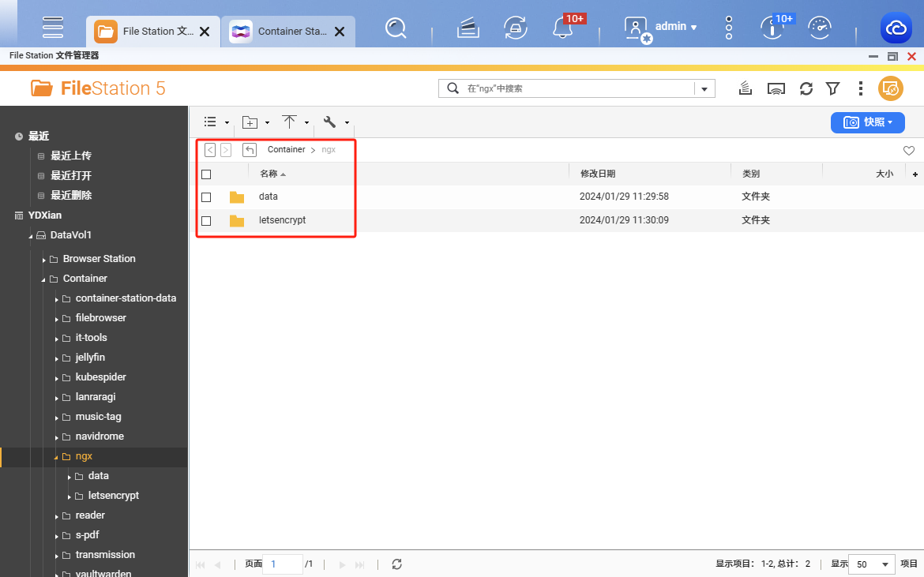The height and width of the screenshot is (577, 924).
Task: Select 最近打开 in the sidebar
Action: 71,175
